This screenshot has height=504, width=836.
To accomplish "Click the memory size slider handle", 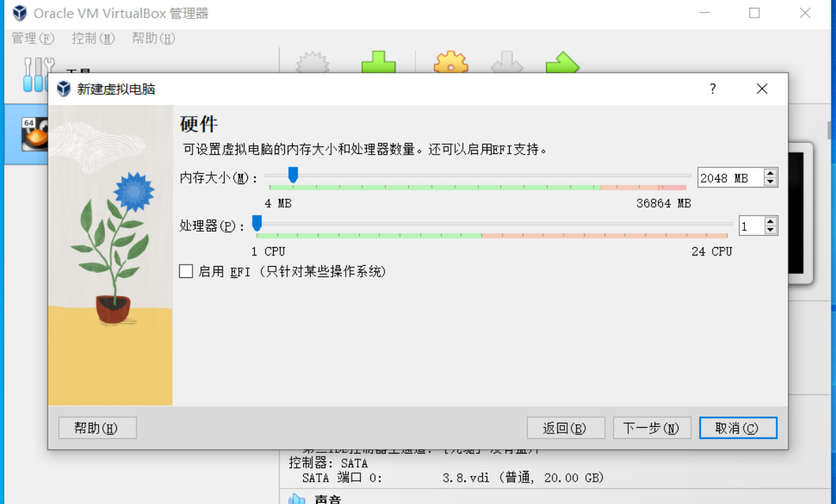I will tap(293, 175).
